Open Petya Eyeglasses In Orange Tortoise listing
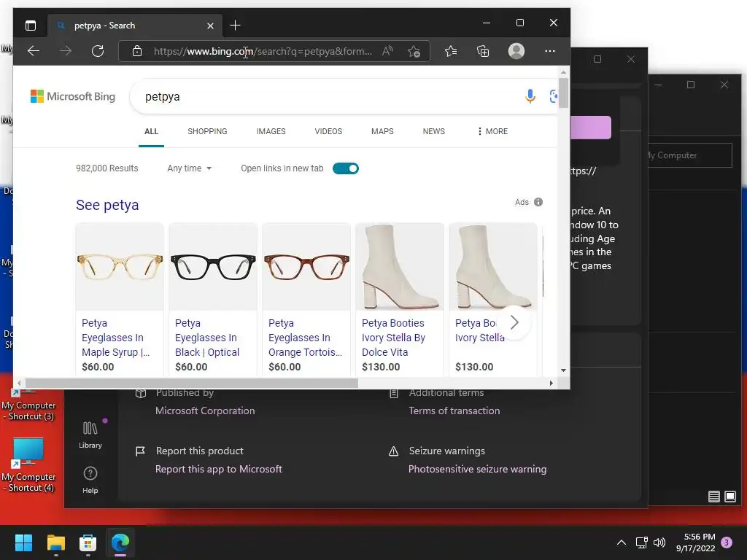This screenshot has height=560, width=747. [x=305, y=338]
